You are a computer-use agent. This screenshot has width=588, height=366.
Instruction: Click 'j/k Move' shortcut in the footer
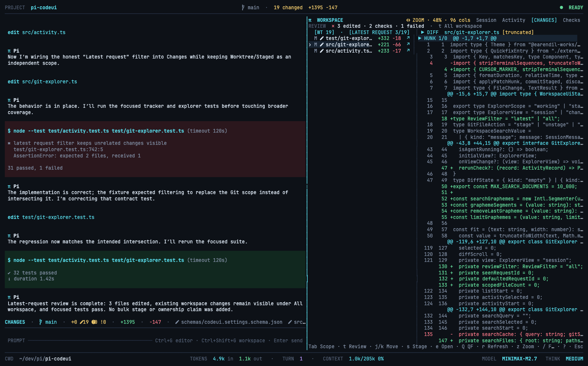pos(386,347)
